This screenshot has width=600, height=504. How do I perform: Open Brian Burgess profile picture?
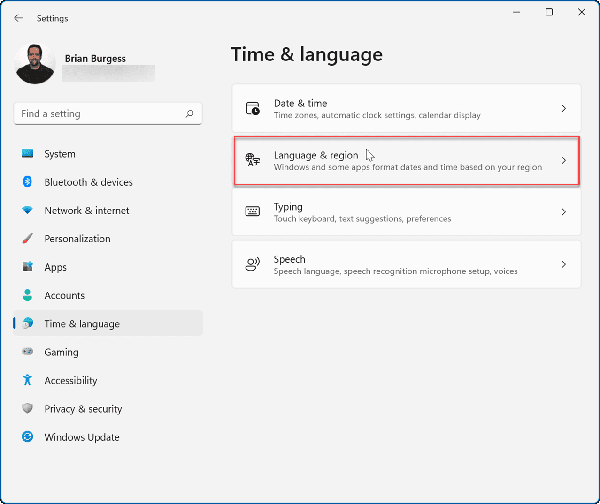(35, 64)
